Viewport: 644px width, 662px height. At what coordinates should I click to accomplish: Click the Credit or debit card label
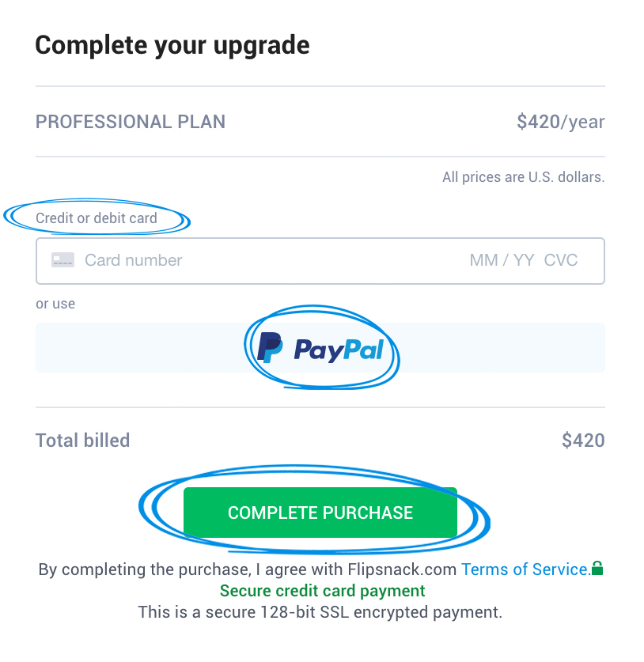(x=97, y=218)
